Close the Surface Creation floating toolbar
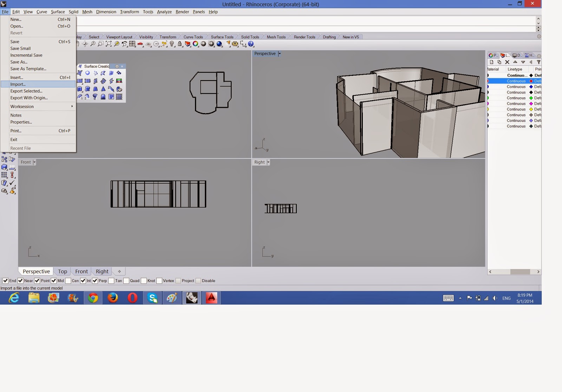This screenshot has height=392, width=562. point(122,66)
